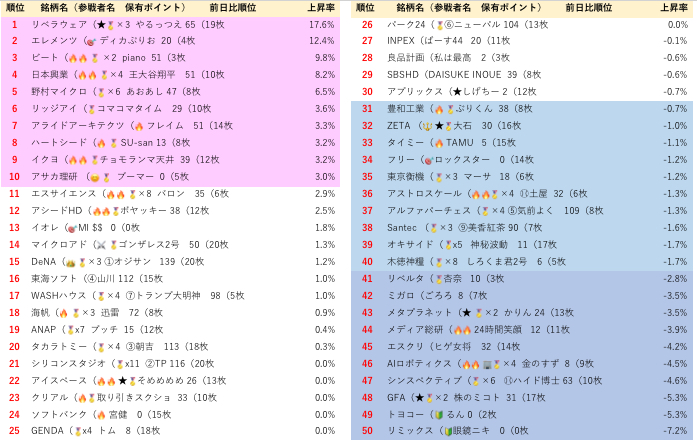This screenshot has width=697, height=441.
Task: Select the rank 31 豊和工業 row
Action: (x=522, y=108)
